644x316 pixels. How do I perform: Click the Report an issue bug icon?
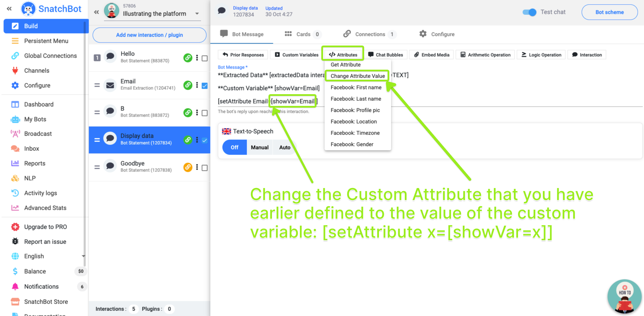pos(15,241)
